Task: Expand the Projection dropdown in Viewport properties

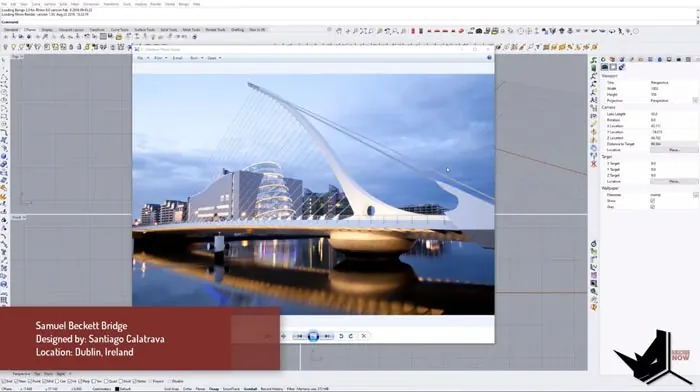Action: click(x=696, y=100)
